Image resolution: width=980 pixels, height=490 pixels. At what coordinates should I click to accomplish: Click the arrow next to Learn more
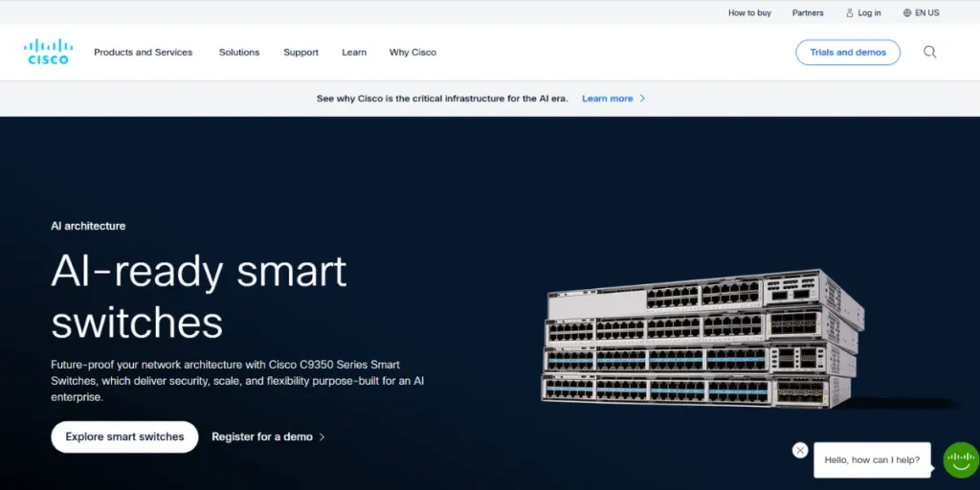pos(642,99)
